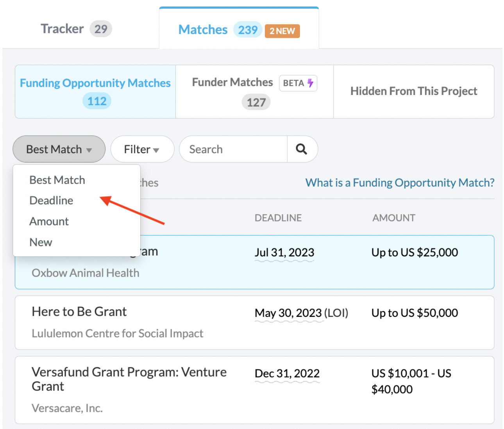This screenshot has width=504, height=429.
Task: Click the 112 count under Funding Opportunity Matches
Action: tap(96, 101)
